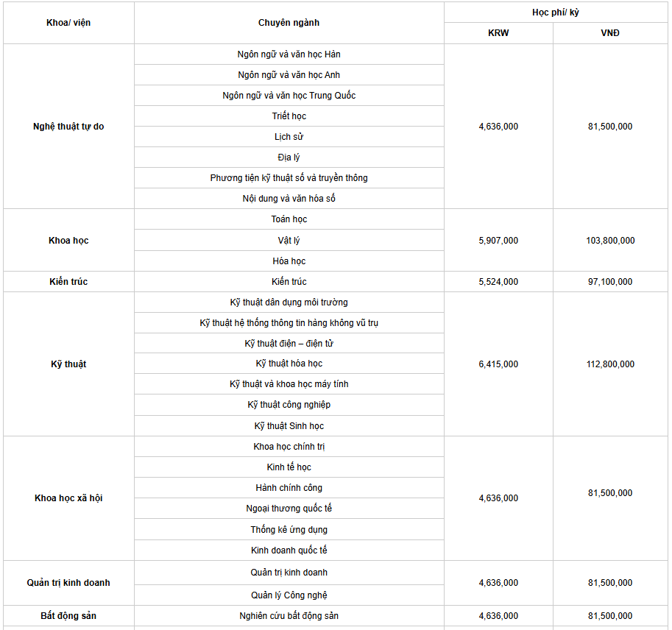The height and width of the screenshot is (630, 672).
Task: Select the "Khoa học" faculty cell
Action: pyautogui.click(x=68, y=241)
